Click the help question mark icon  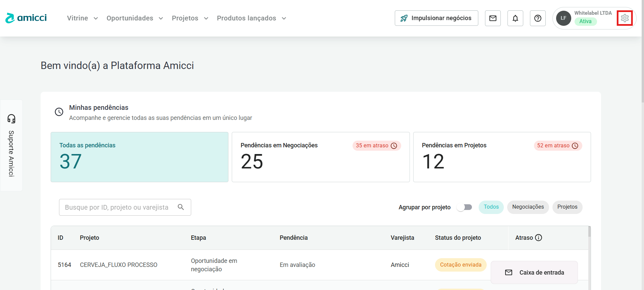[538, 18]
